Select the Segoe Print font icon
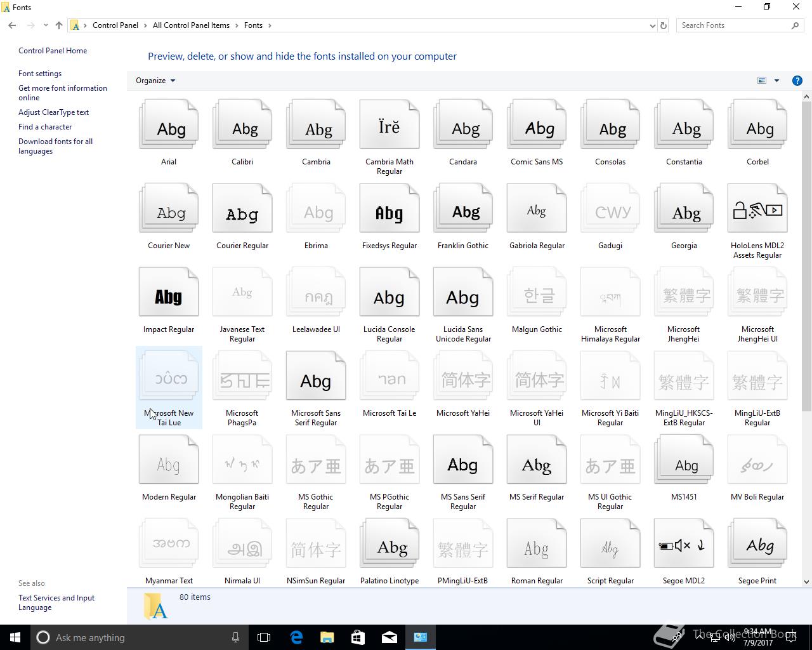This screenshot has height=650, width=812. point(757,543)
